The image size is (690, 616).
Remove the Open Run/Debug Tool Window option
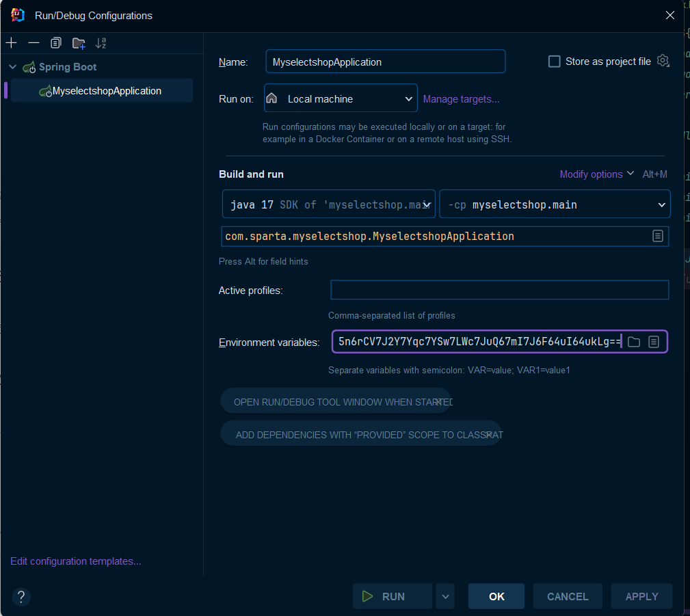point(438,402)
